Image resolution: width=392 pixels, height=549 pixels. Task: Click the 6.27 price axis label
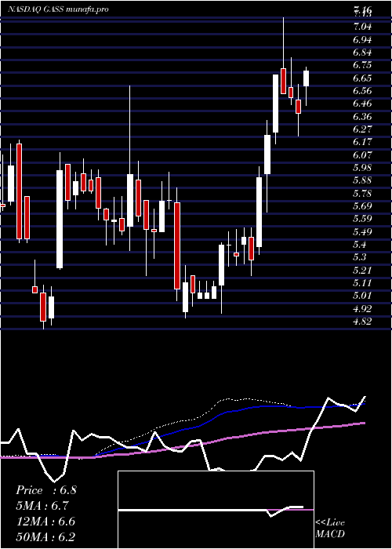362,129
